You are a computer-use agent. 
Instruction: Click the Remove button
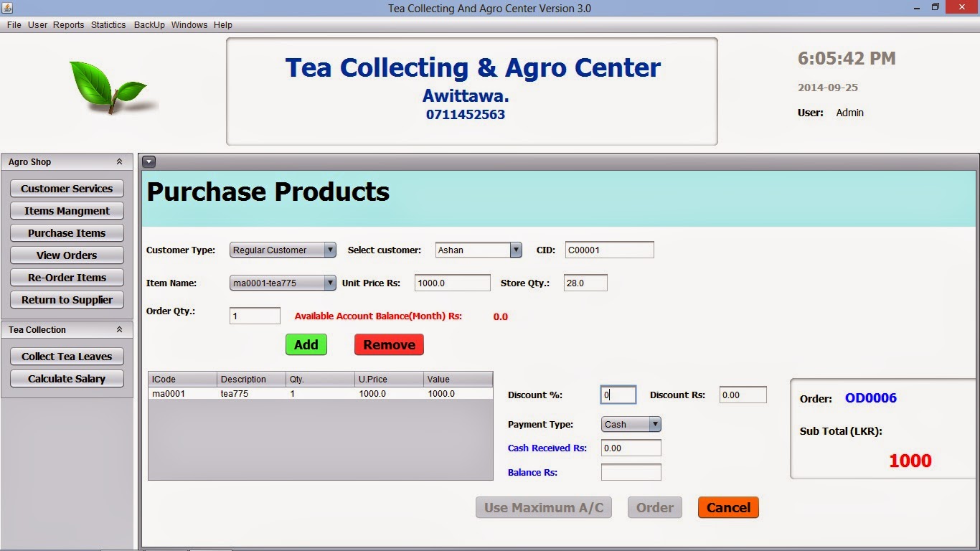click(x=388, y=344)
